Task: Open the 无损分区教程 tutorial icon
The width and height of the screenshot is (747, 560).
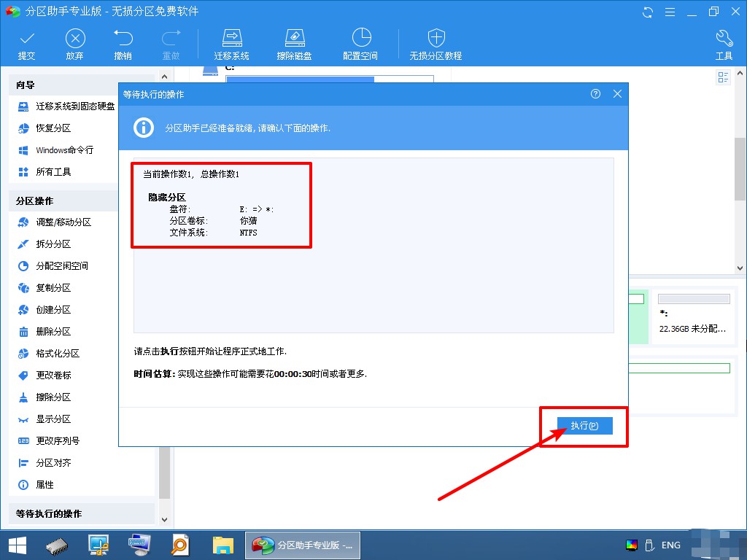Action: pos(436,44)
